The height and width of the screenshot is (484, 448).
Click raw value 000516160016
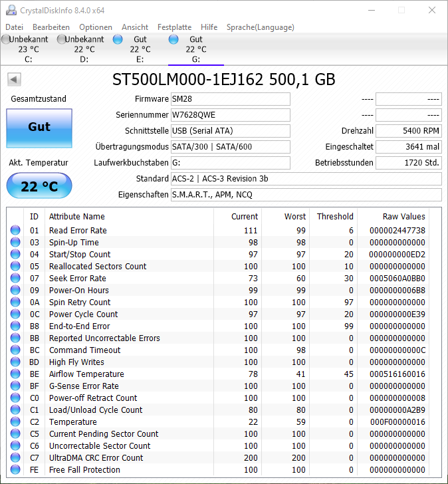coord(397,374)
